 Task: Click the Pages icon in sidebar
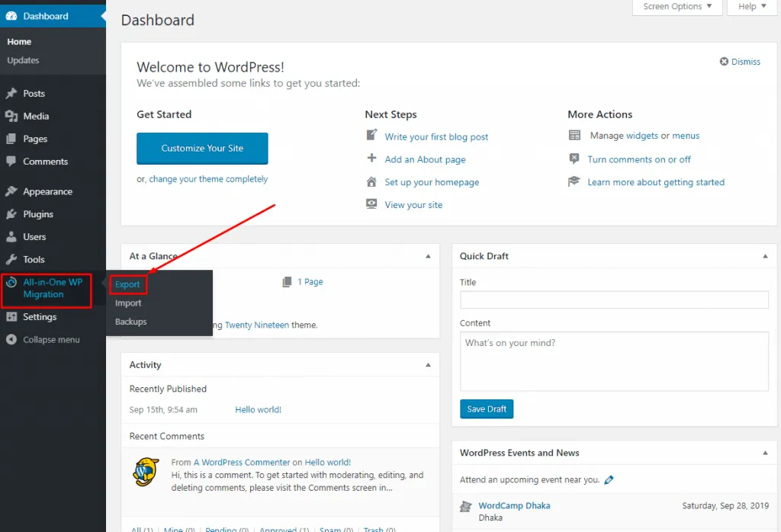(11, 139)
